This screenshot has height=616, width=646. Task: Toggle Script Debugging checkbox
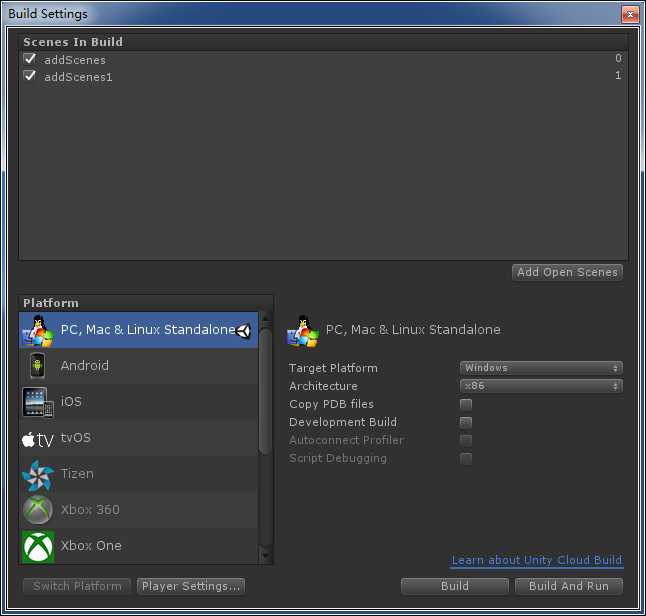click(x=466, y=459)
